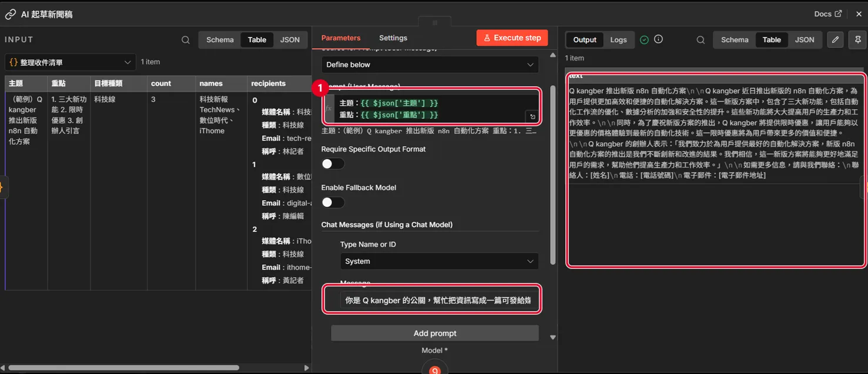
Task: Switch input view to JSON
Action: click(290, 40)
